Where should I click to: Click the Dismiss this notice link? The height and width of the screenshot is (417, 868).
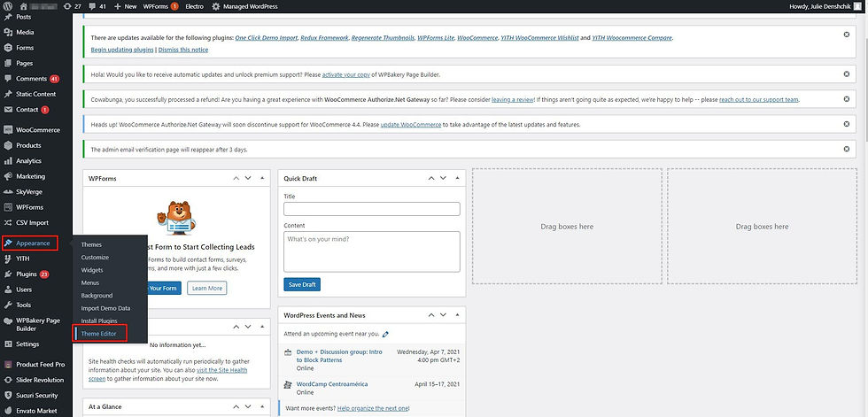click(183, 50)
